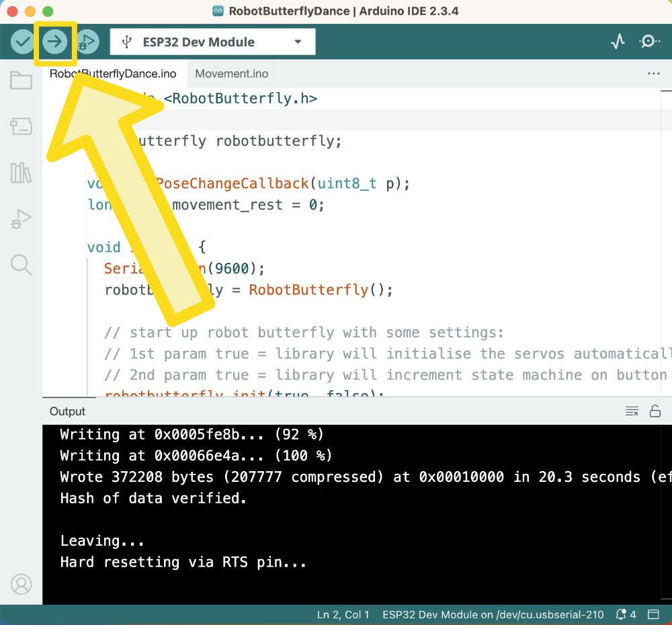The width and height of the screenshot is (672, 625).
Task: Select the RobotButterflyDance.ino tab
Action: (x=114, y=74)
